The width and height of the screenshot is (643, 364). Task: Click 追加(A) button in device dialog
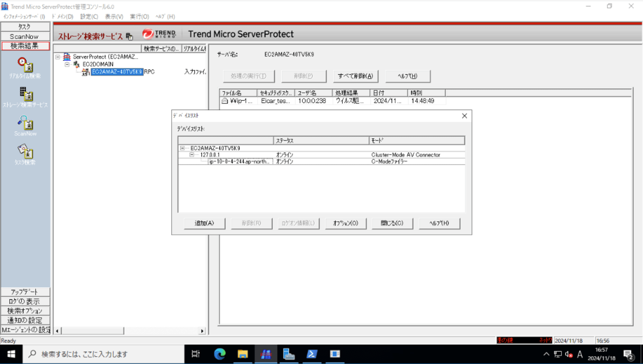(x=204, y=223)
